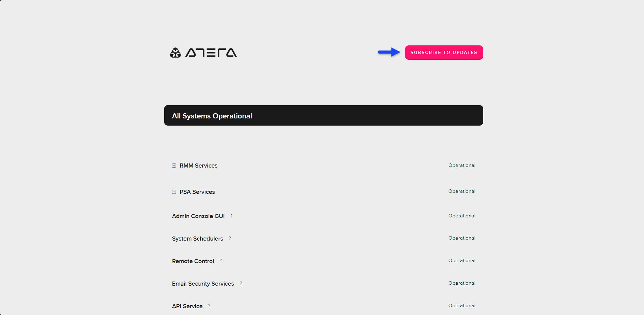The height and width of the screenshot is (315, 644).
Task: Click the Operational status for API Service
Action: (462, 305)
